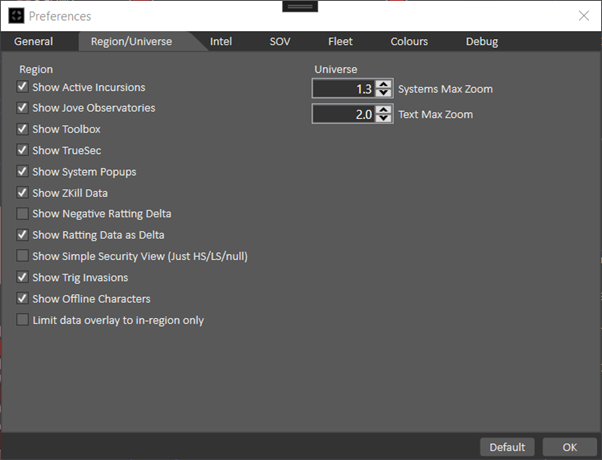602x460 pixels.
Task: Disable Show Trig Invasions
Action: point(23,277)
